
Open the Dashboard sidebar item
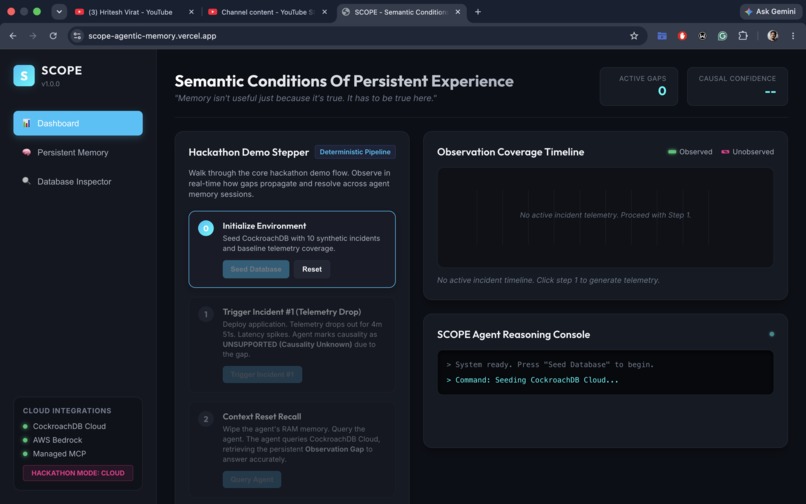coord(78,123)
